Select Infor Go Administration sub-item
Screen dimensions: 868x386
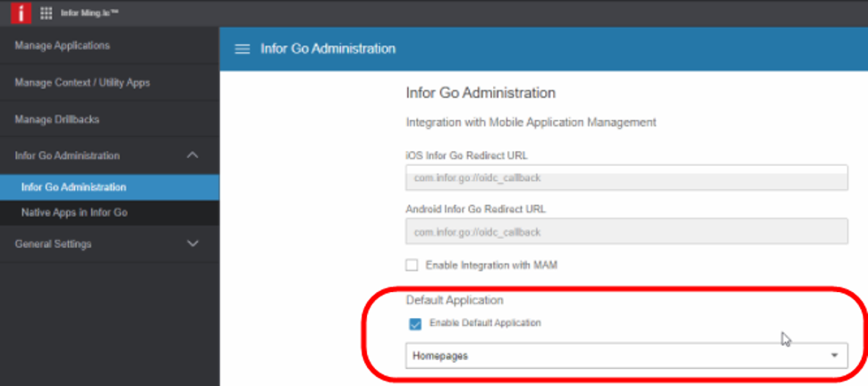pyautogui.click(x=73, y=187)
